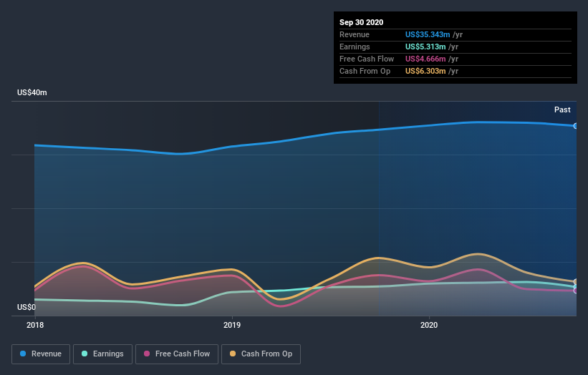Click the US$4.666m free cash flow value

(425, 59)
